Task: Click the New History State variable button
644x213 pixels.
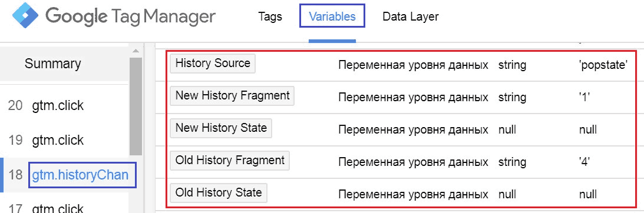Action: pyautogui.click(x=221, y=128)
